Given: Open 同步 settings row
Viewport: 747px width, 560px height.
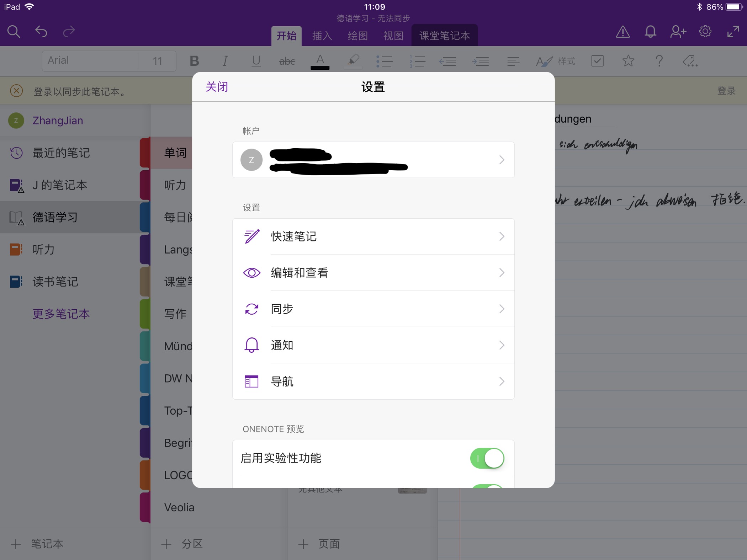Looking at the screenshot, I should pyautogui.click(x=373, y=309).
